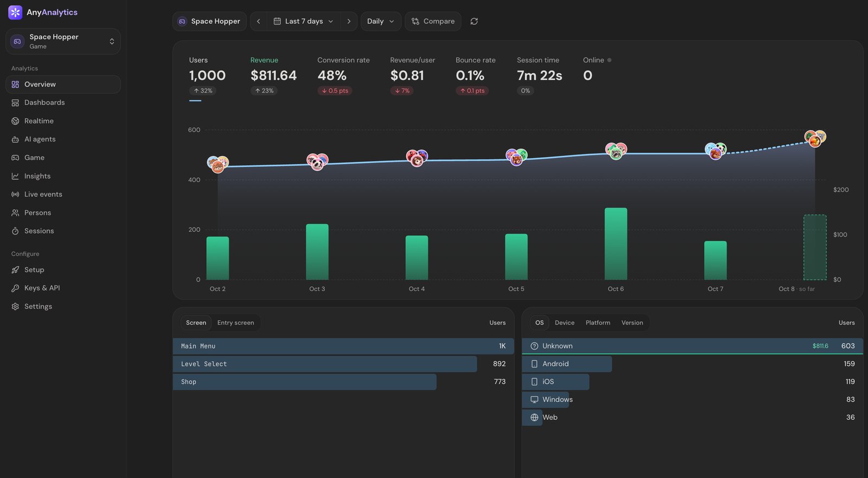Open Live events broadcast icon
Image resolution: width=868 pixels, height=478 pixels.
click(15, 194)
